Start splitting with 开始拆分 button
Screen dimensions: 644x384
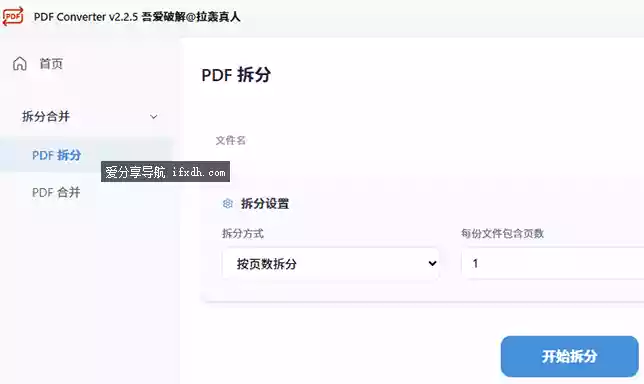pyautogui.click(x=569, y=356)
